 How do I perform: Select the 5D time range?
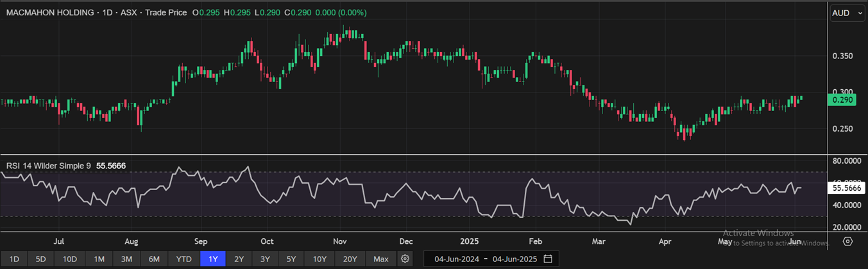(x=40, y=259)
